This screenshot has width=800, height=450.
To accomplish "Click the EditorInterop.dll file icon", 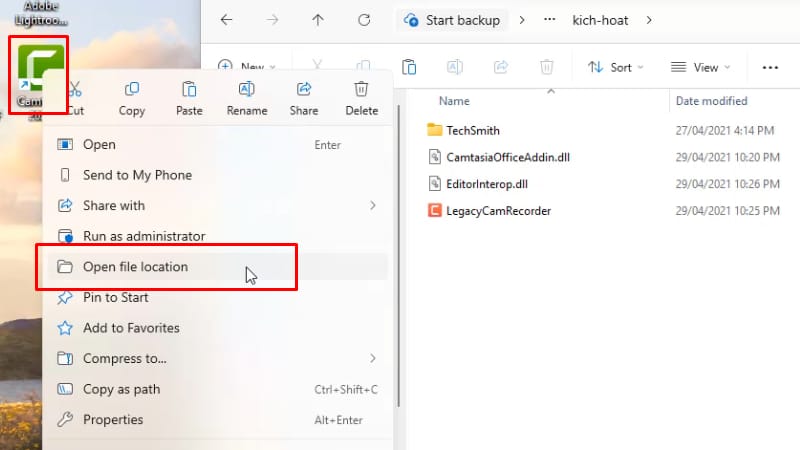I will (x=435, y=183).
